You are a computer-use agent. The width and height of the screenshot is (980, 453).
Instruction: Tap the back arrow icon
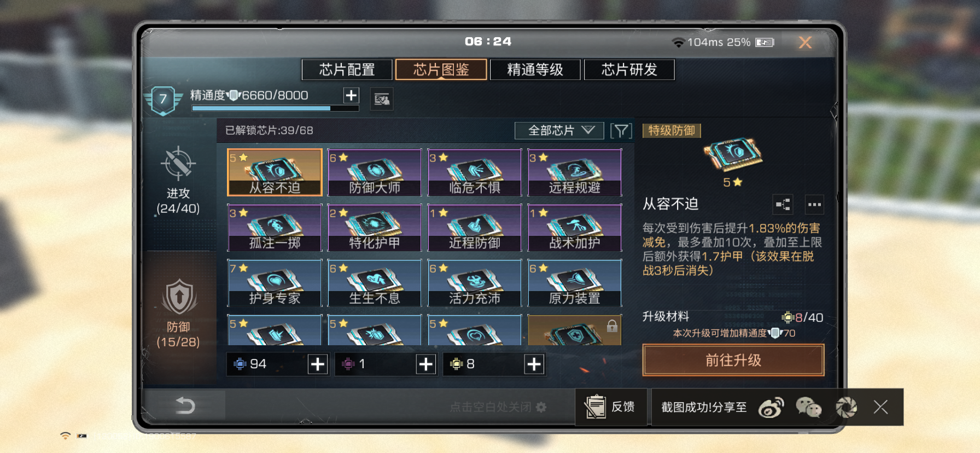tap(185, 406)
